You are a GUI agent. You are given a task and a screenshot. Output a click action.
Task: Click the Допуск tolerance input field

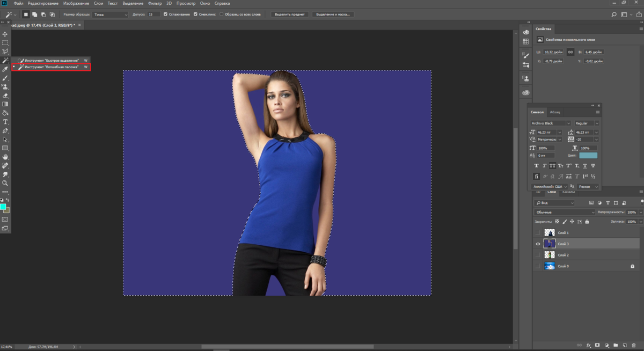[x=154, y=14]
